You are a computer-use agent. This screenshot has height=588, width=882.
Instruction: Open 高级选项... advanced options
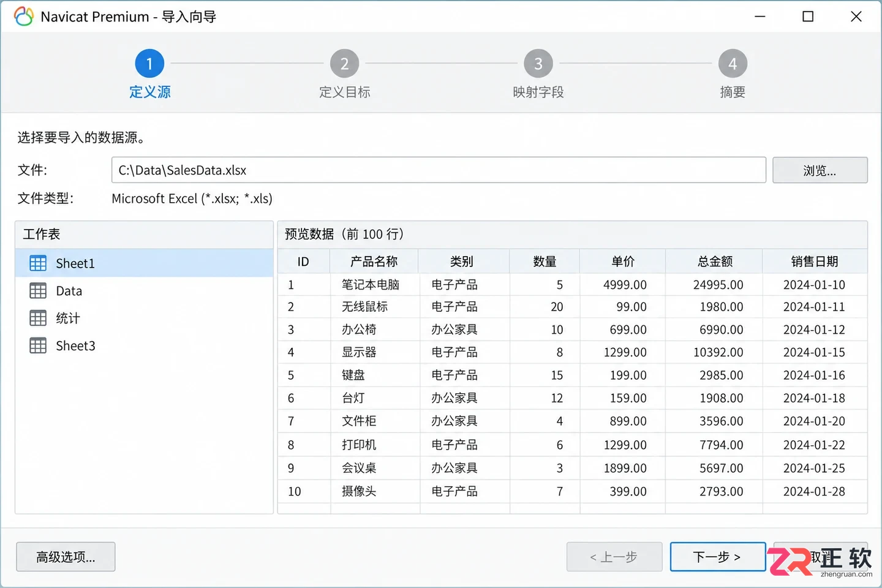click(x=66, y=557)
